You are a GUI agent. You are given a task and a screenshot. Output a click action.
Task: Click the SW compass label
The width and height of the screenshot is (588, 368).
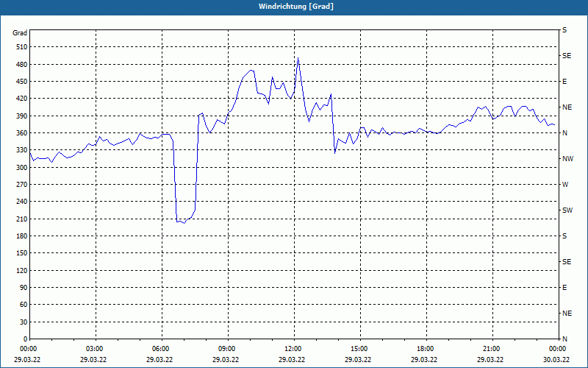pyautogui.click(x=567, y=210)
